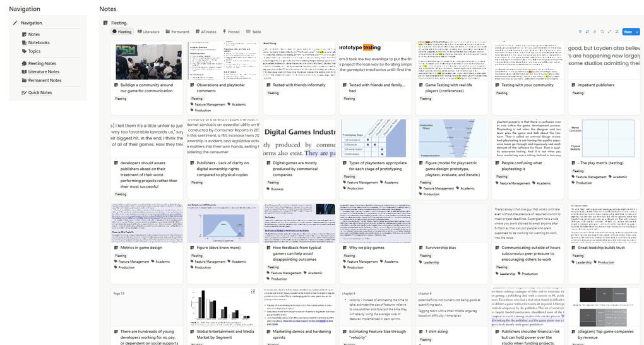Open search using the magnifier icon
Image resolution: width=644 pixels, height=345 pixels.
[602, 32]
